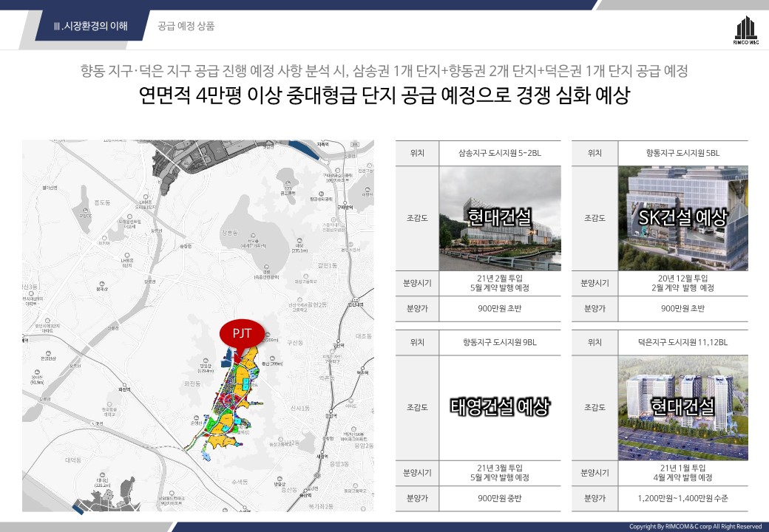Click the 21년 1월 투입 schedule cell

point(682,472)
